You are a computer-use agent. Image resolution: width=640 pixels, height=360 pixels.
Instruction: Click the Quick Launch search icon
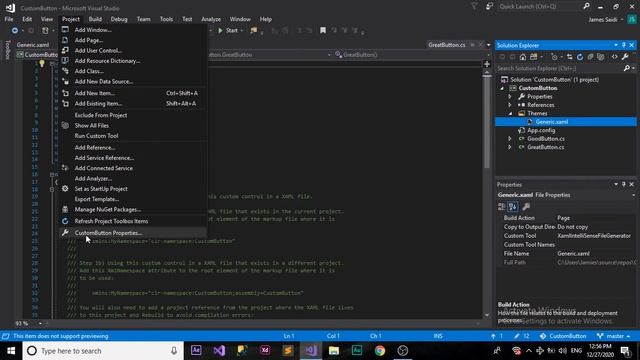(587, 7)
